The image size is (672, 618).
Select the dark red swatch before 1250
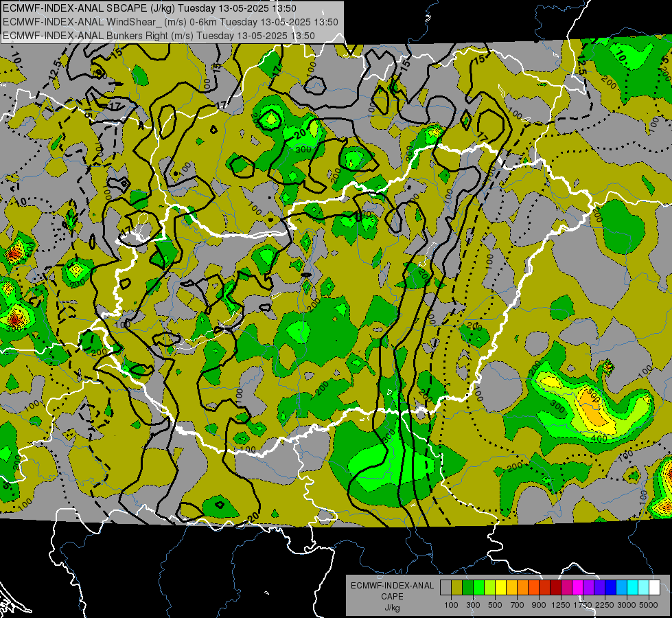556,587
